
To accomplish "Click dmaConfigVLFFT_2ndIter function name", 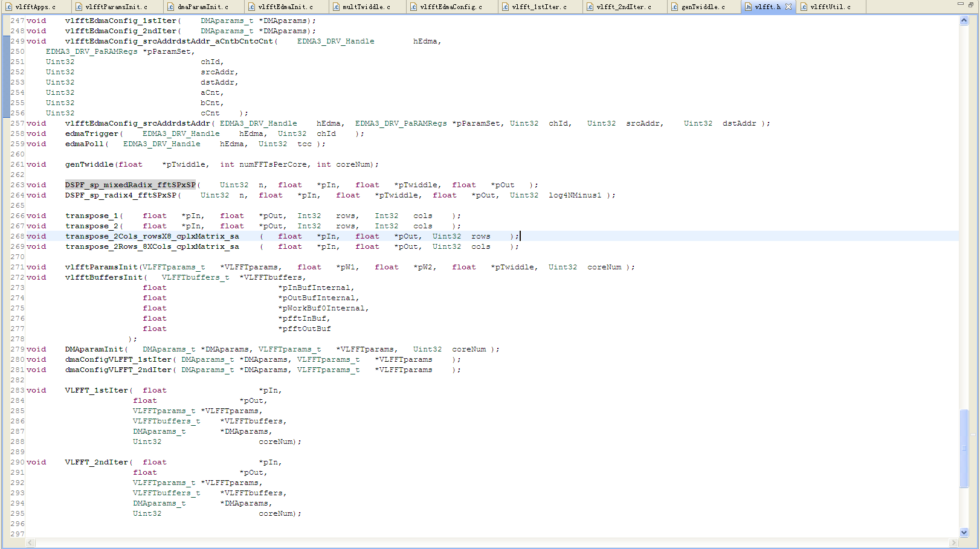I will coord(118,370).
